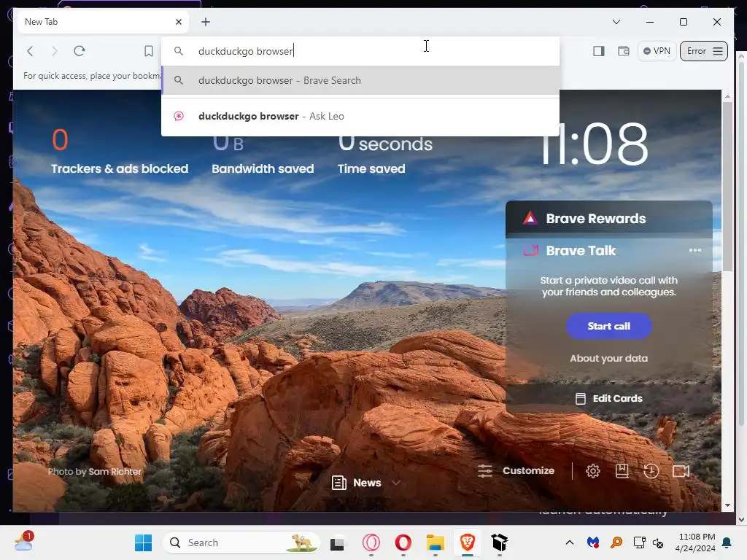Start a Brave Talk call
The height and width of the screenshot is (560, 747).
(609, 326)
